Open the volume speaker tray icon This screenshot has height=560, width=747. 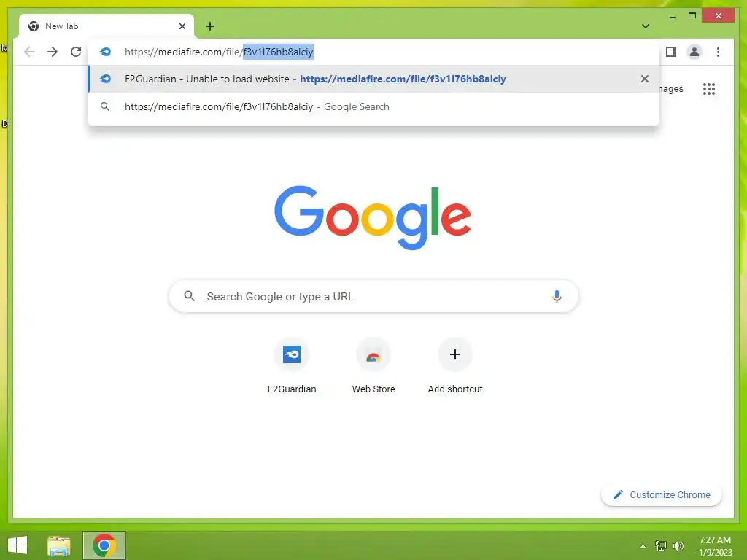(x=678, y=545)
